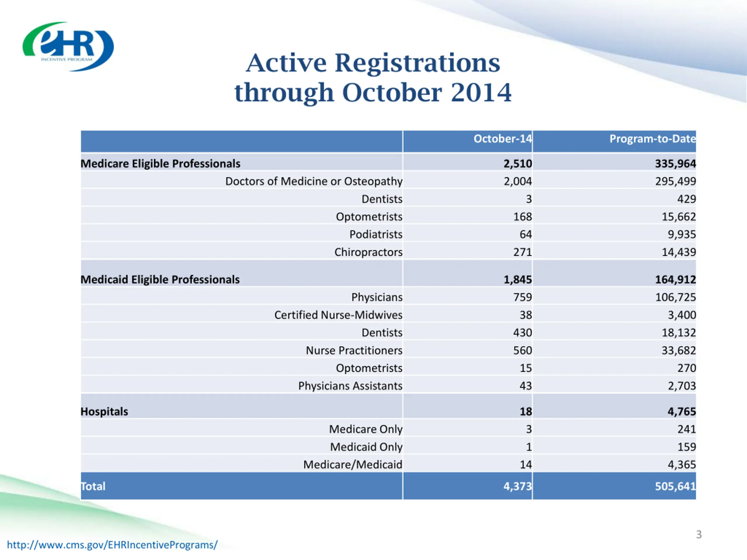Image resolution: width=747 pixels, height=560 pixels.
Task: Click the value 168 for Optometrists
Action: (522, 217)
